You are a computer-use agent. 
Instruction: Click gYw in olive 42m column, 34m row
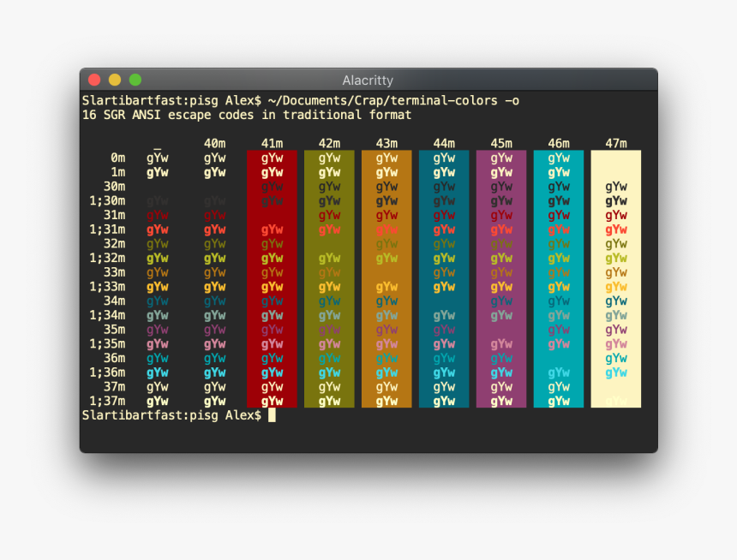[329, 301]
